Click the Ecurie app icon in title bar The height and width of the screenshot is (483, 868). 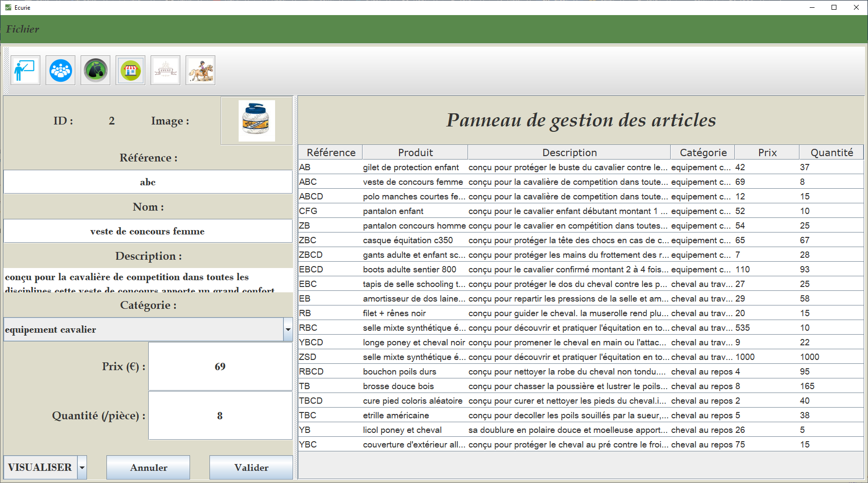tap(8, 7)
